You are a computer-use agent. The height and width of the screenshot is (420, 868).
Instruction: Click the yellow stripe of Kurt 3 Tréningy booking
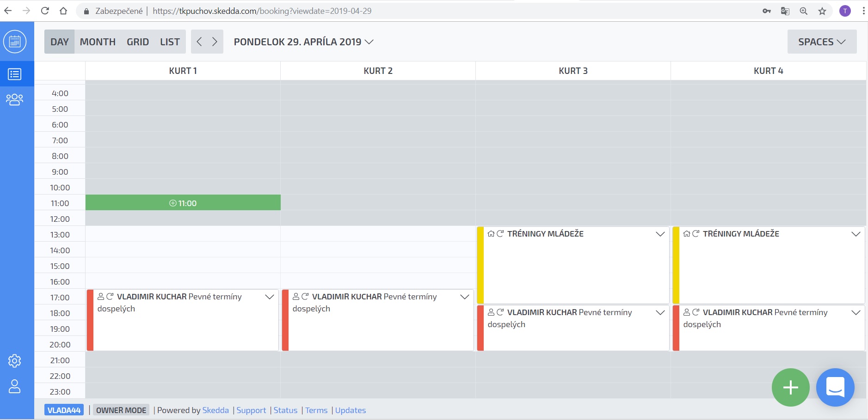point(480,265)
